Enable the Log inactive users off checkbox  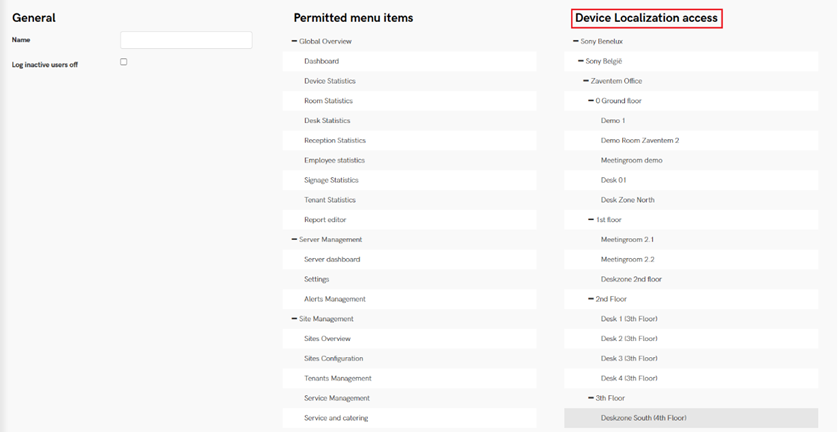[x=124, y=62]
